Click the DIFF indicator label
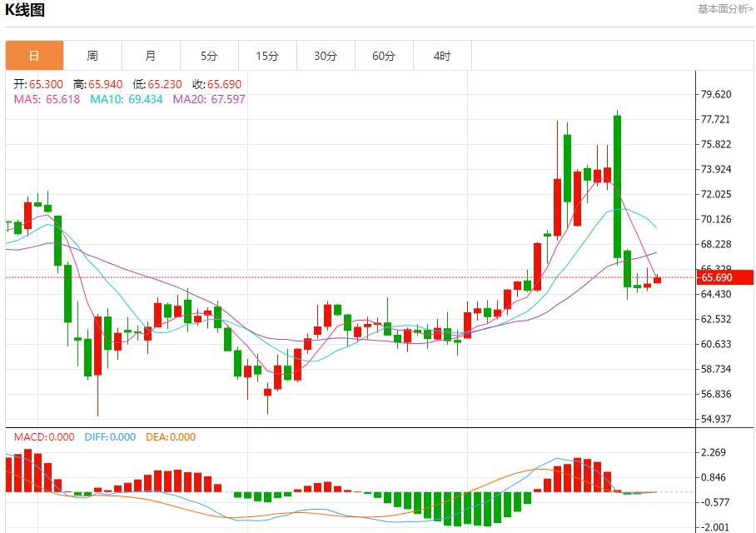756x533 pixels. [97, 437]
